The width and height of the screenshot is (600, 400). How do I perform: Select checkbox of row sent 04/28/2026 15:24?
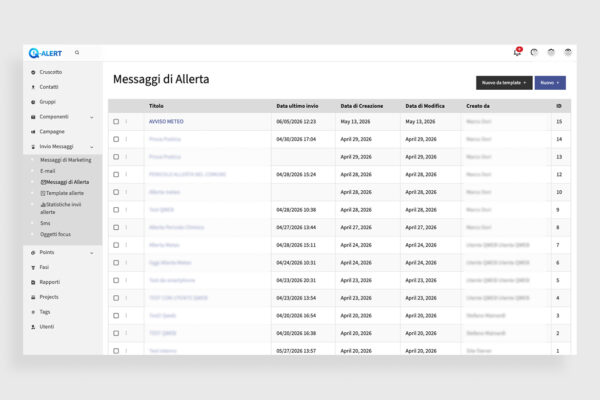click(116, 175)
